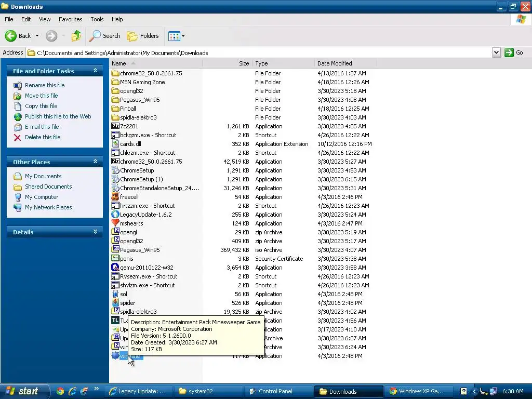Collapse the File and Folder Tasks panel
The image size is (532, 399).
point(96,71)
